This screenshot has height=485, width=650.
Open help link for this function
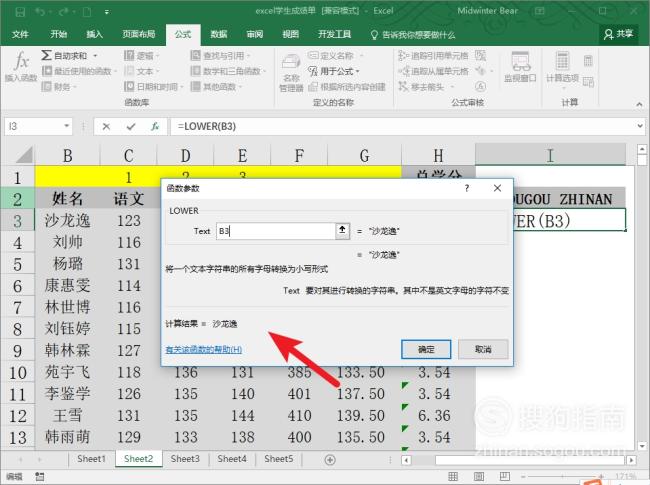click(204, 349)
